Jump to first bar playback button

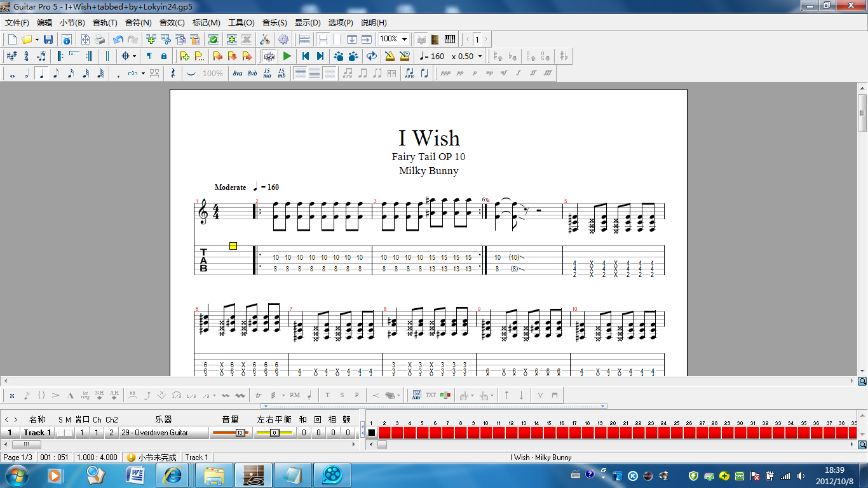(306, 56)
